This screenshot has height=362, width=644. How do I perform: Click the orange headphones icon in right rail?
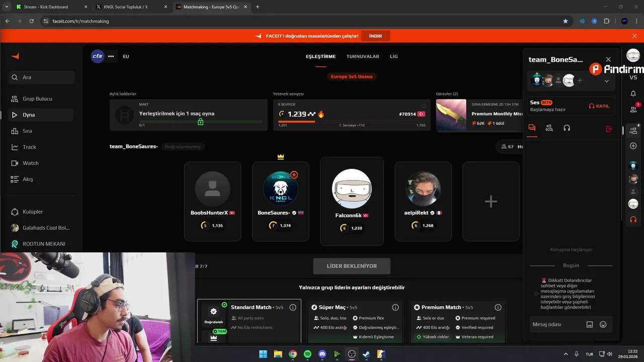(x=633, y=219)
